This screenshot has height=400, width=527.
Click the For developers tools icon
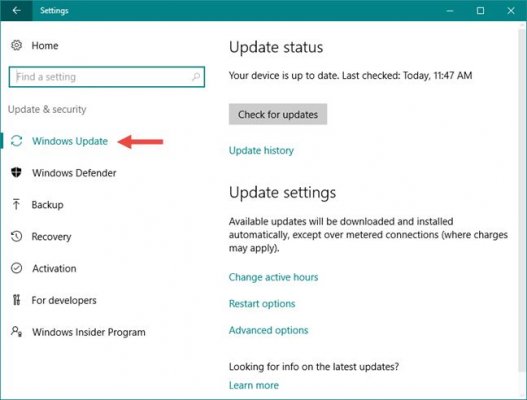coord(16,300)
